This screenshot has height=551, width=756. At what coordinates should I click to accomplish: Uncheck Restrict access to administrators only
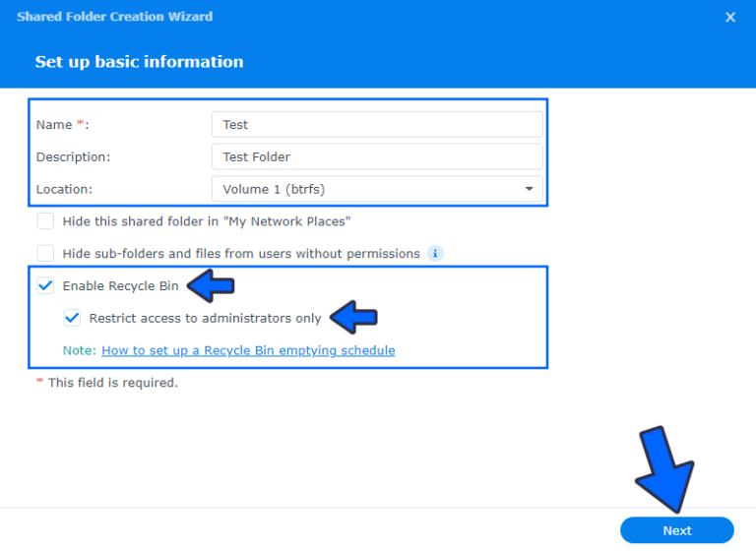[x=72, y=318]
